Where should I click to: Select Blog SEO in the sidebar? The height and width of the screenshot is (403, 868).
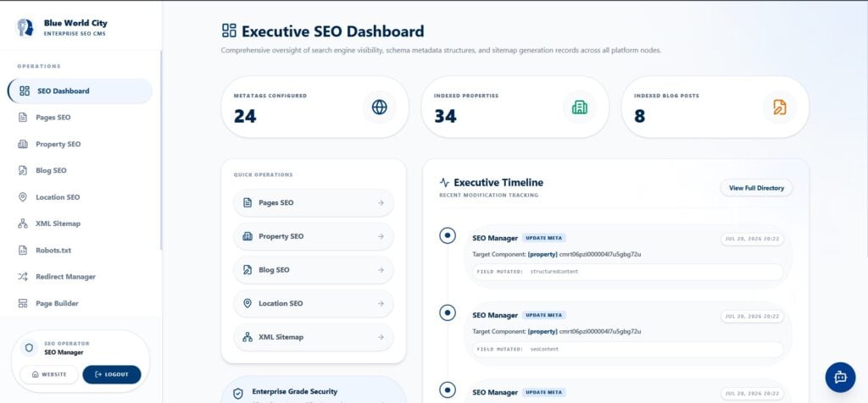click(x=81, y=171)
